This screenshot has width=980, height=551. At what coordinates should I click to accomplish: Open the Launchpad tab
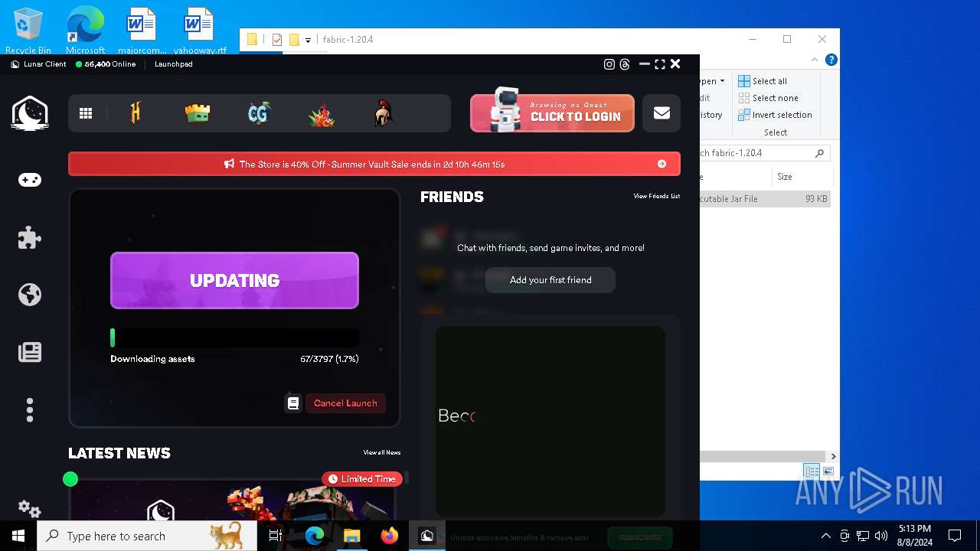click(x=174, y=64)
